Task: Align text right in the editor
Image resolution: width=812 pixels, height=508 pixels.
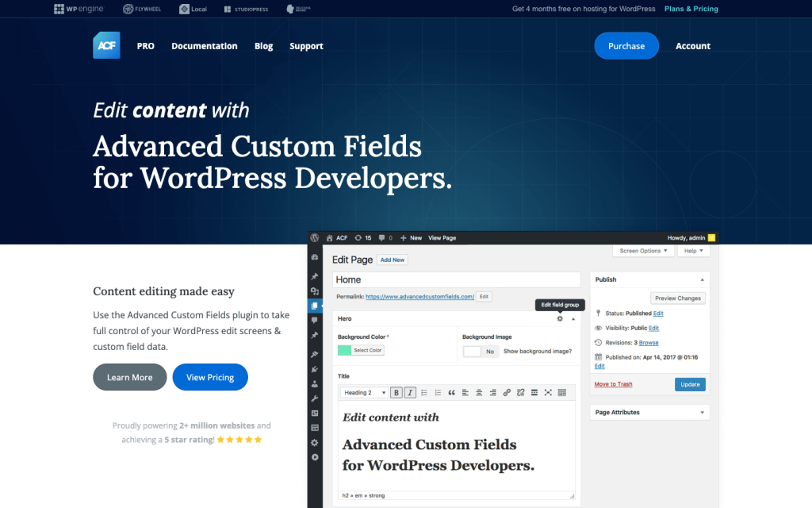Action: tap(492, 392)
